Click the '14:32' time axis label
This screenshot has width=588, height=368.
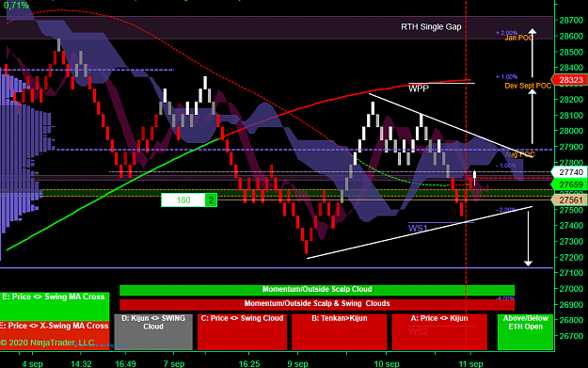[81, 364]
